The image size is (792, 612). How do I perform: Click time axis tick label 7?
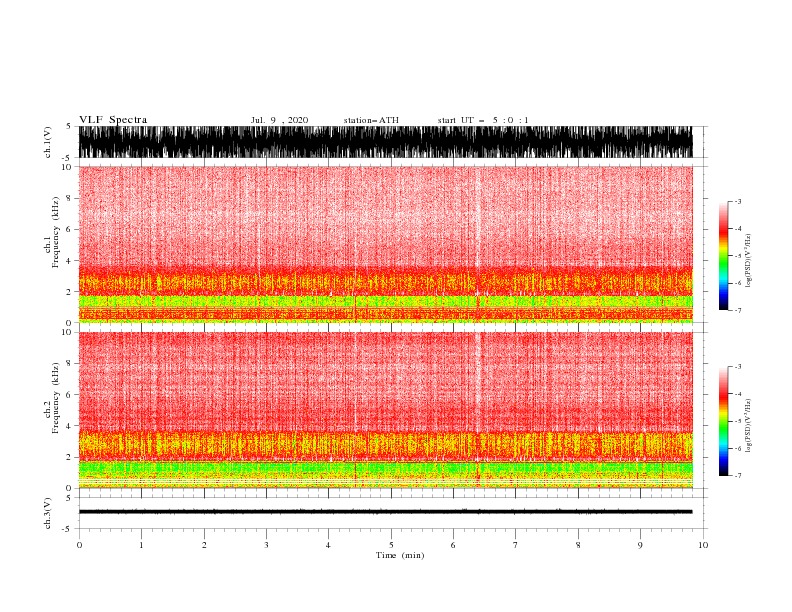pos(516,545)
